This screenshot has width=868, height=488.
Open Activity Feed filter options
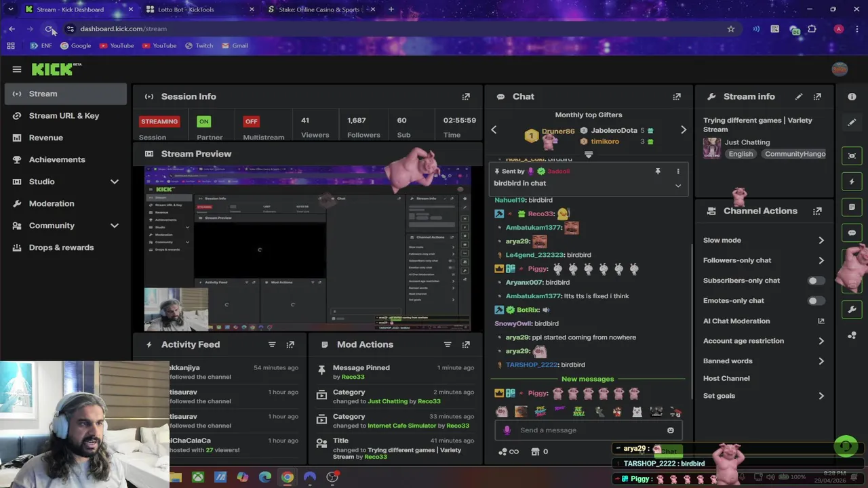pyautogui.click(x=272, y=344)
